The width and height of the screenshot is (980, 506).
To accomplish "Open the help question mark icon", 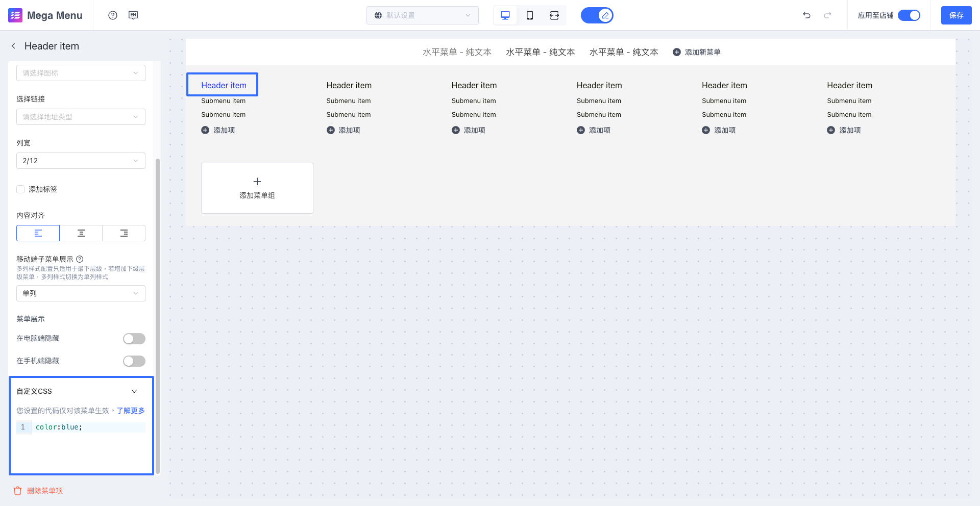I will point(113,15).
